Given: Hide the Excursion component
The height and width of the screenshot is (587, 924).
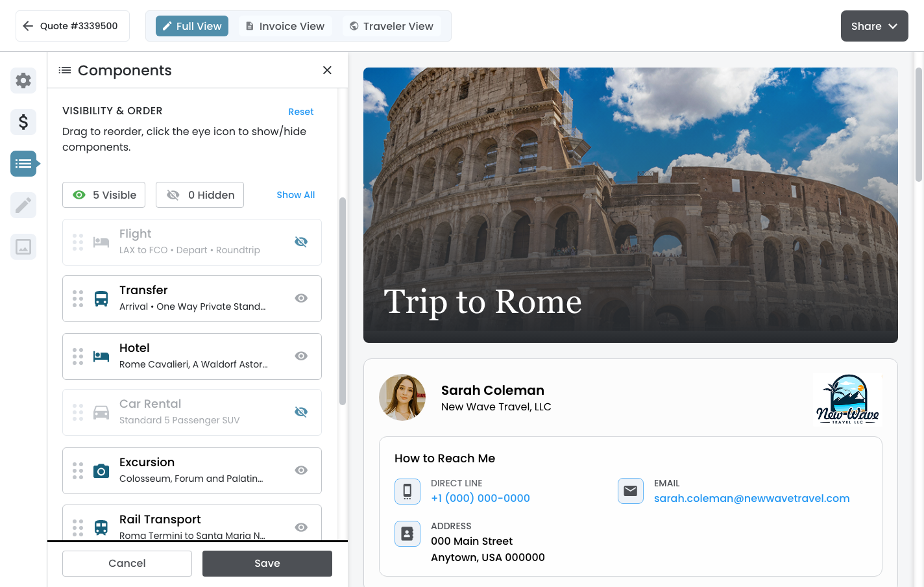Looking at the screenshot, I should tap(301, 470).
